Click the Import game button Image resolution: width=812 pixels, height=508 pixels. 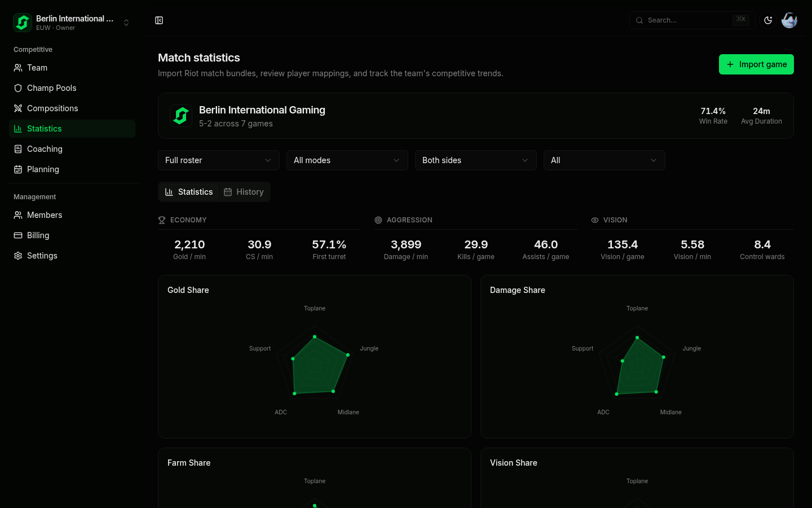click(756, 64)
